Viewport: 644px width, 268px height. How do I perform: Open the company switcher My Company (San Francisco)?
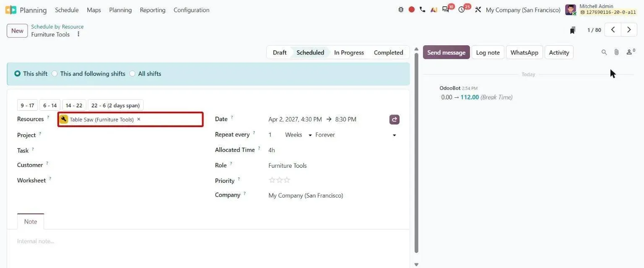[523, 10]
